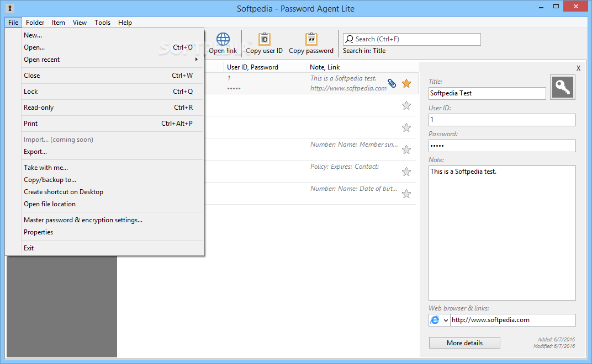Click the 'Number: Name: Member sin...' list text
The image size is (592, 364).
click(354, 144)
